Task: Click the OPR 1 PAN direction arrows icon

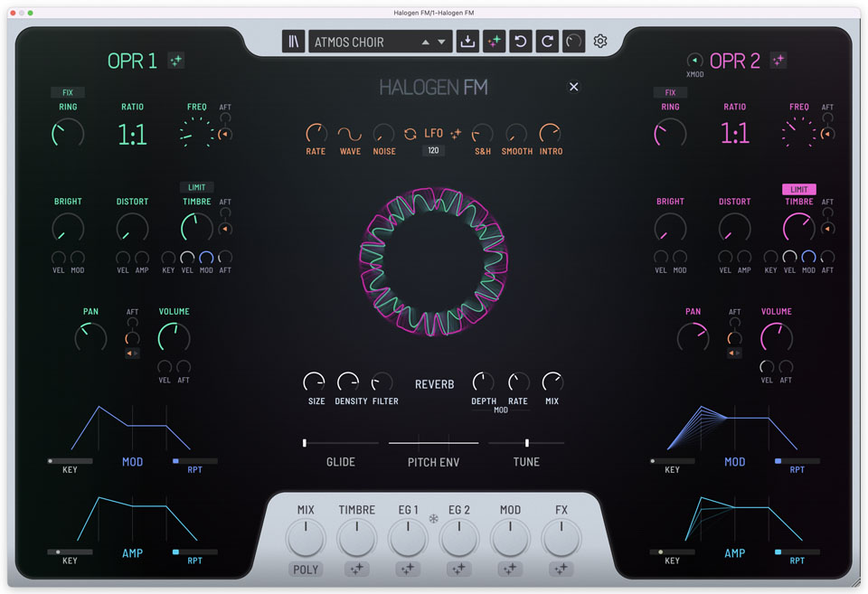Action: (132, 354)
